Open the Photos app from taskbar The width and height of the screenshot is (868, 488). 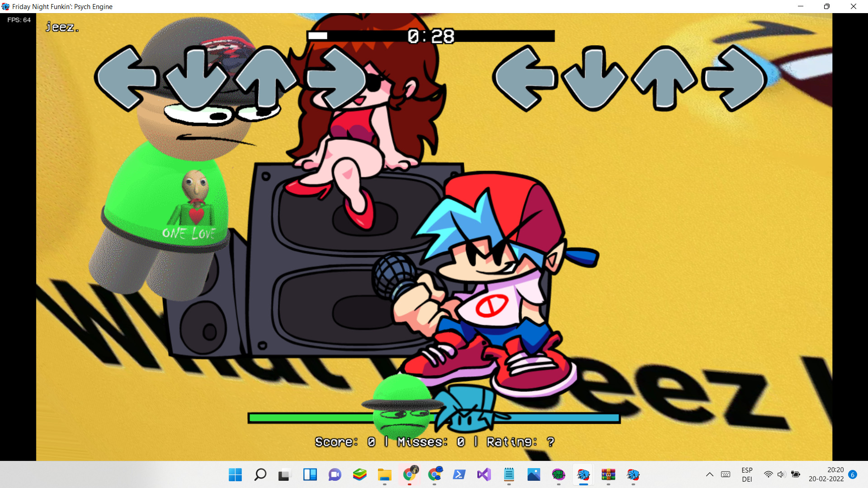tap(534, 474)
